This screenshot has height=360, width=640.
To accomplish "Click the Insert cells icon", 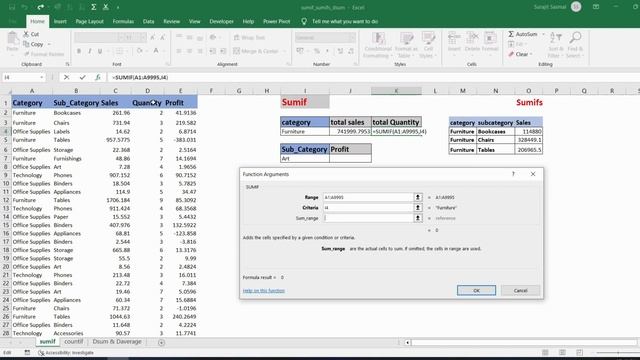I will 454,38.
